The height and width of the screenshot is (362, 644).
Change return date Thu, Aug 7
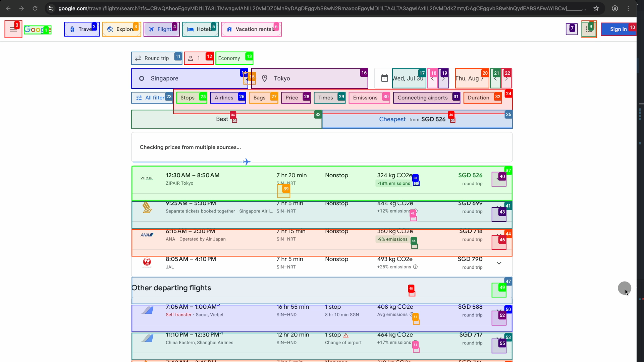472,78
